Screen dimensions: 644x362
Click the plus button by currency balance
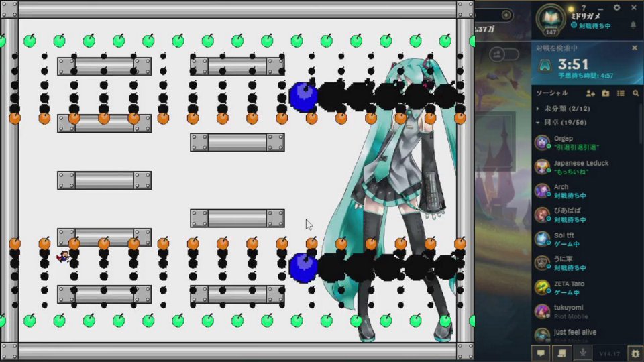506,15
